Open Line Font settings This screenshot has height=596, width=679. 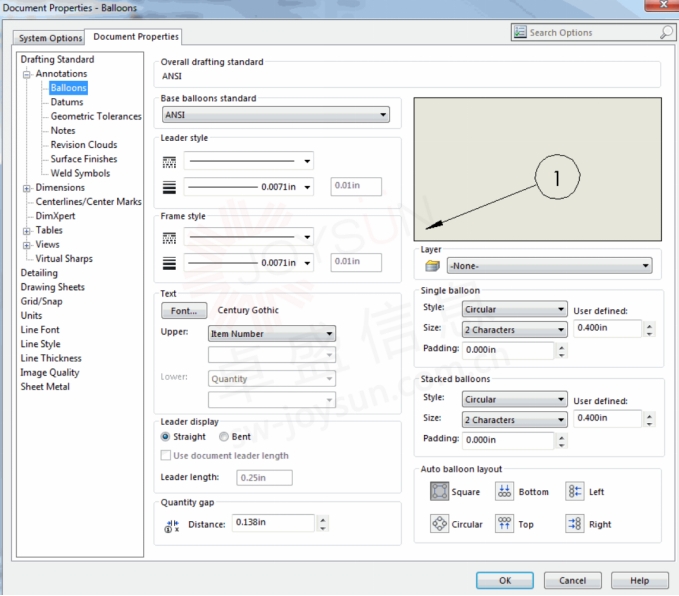[x=40, y=330]
